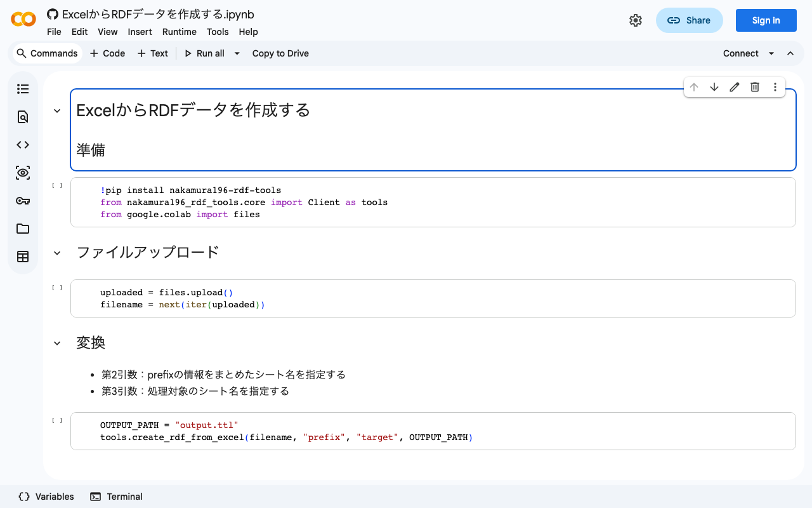This screenshot has width=812, height=508.
Task: Open the table of contents sidebar
Action: click(x=23, y=89)
